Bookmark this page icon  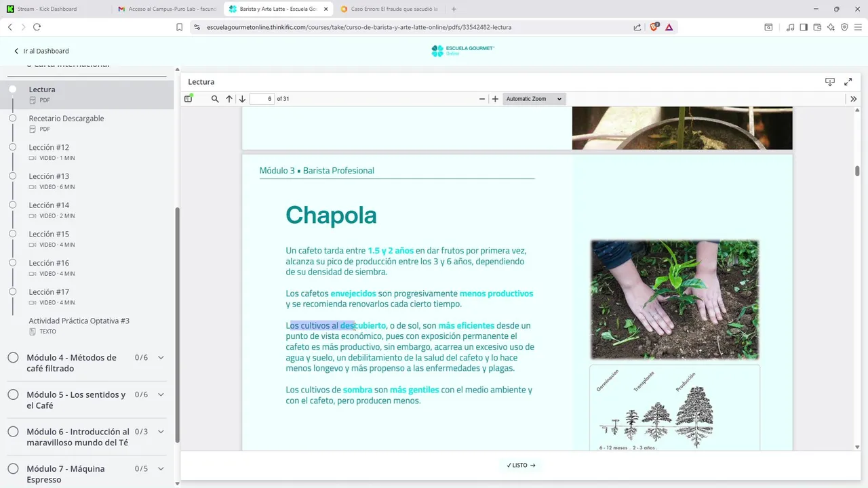[x=179, y=27]
